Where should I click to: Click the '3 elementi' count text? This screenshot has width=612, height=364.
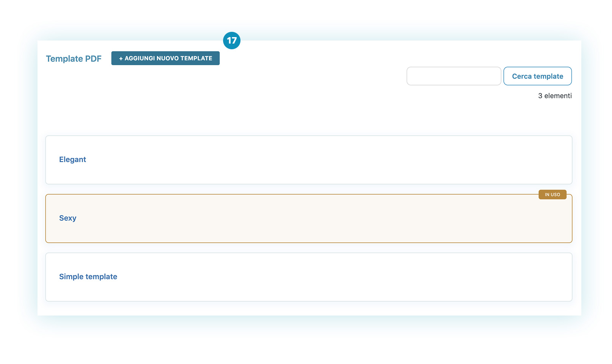555,96
